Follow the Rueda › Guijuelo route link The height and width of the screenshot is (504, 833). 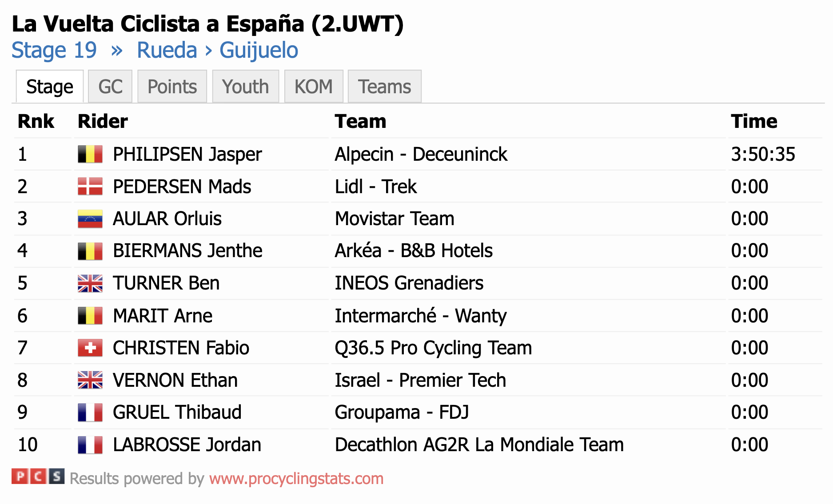(x=218, y=50)
